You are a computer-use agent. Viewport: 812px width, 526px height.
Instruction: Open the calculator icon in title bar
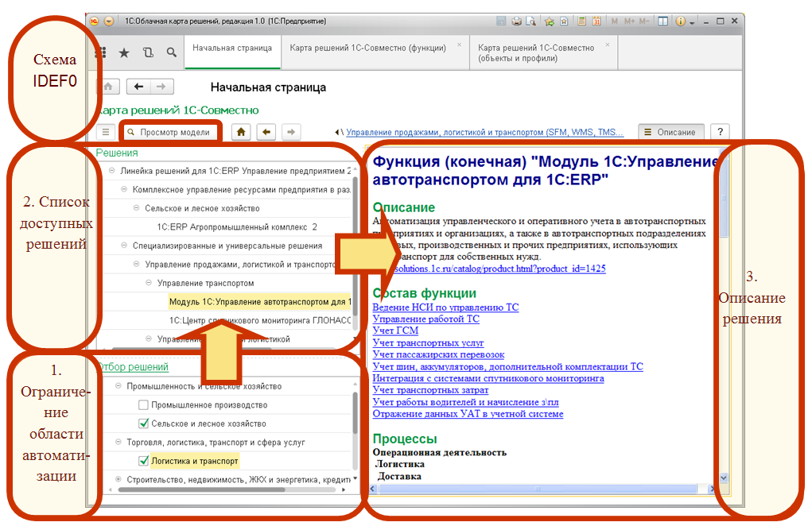pyautogui.click(x=582, y=21)
